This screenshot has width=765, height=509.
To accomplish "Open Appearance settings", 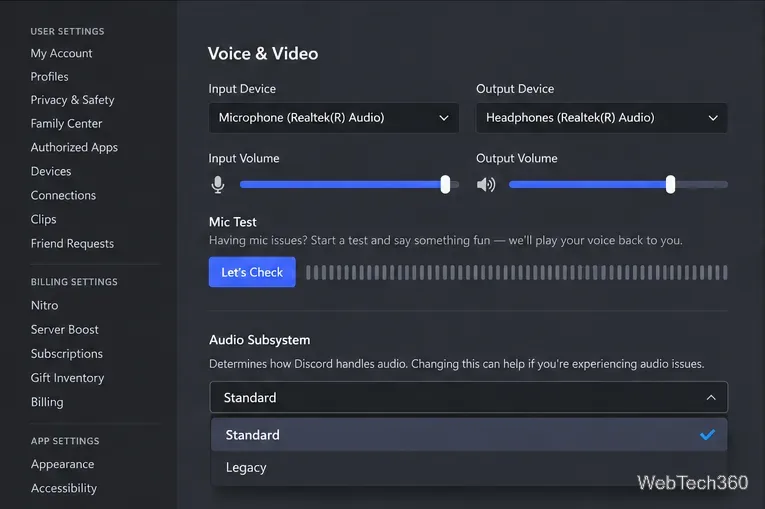I will pos(62,464).
